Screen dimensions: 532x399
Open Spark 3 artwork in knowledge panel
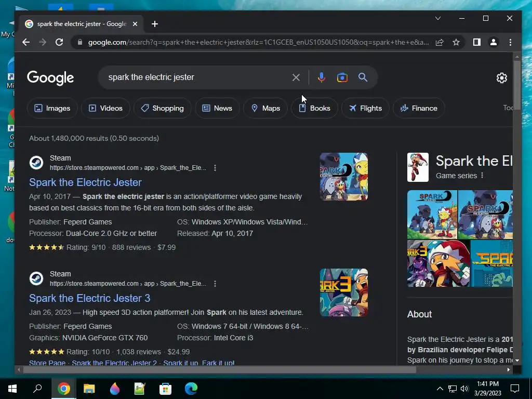438,263
